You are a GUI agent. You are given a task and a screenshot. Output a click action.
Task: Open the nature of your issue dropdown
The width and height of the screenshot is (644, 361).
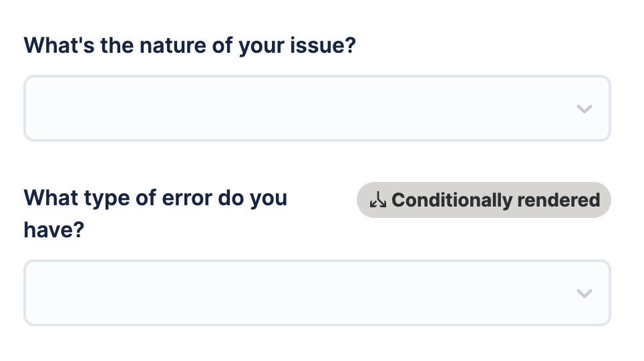(x=317, y=108)
